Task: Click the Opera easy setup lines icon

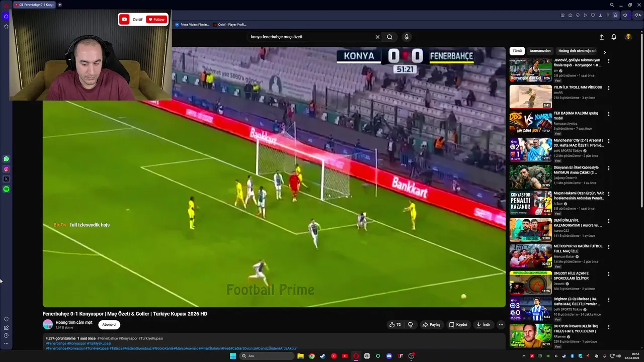Action: tap(608, 15)
